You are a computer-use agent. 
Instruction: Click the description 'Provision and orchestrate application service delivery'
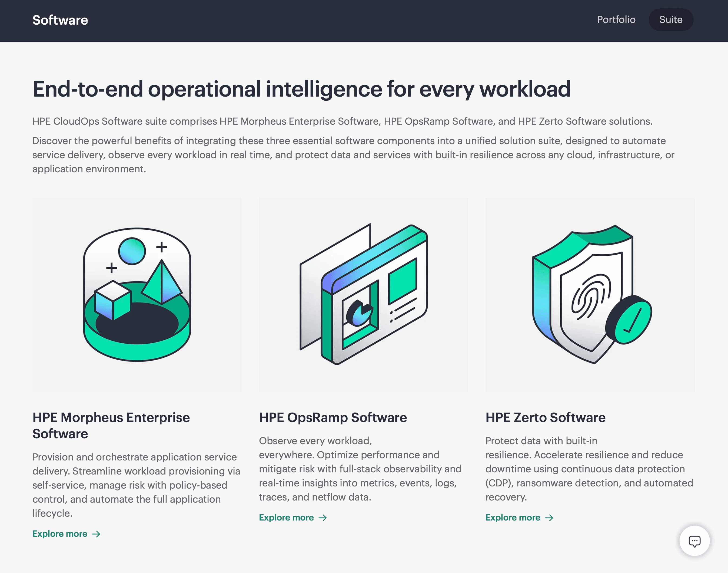point(137,485)
